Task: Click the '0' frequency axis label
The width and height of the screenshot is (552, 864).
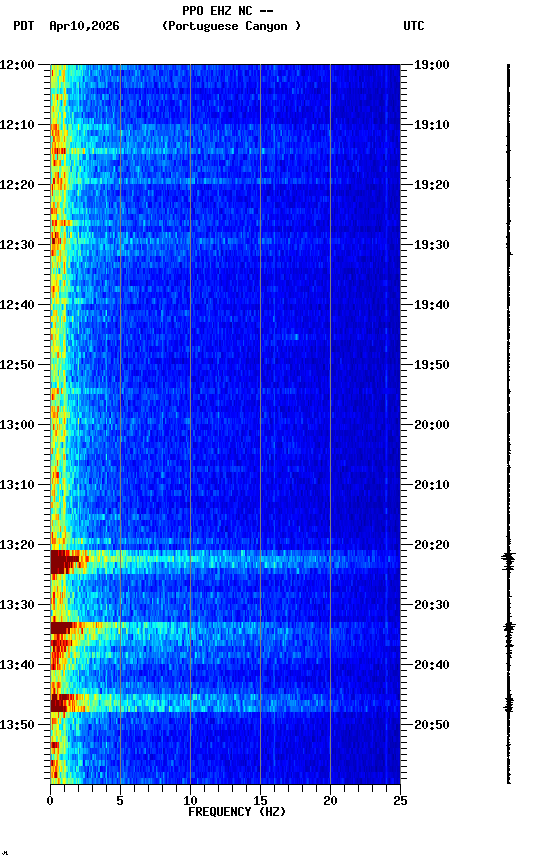Action: tap(50, 801)
